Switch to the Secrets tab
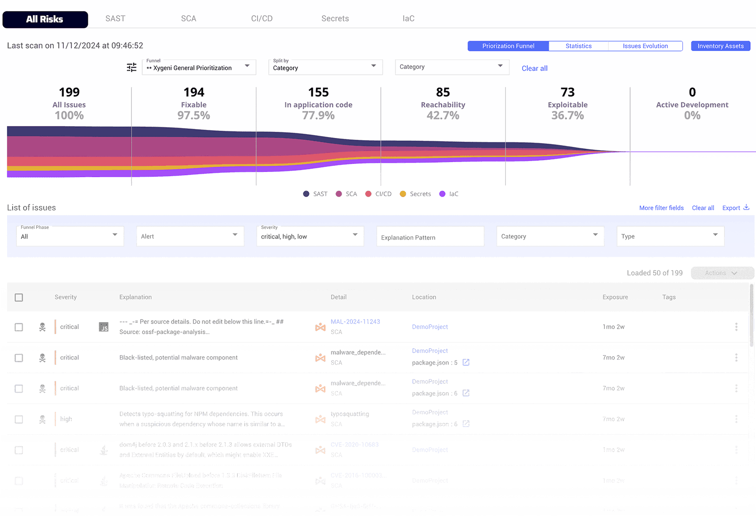This screenshot has width=756, height=532. pos(335,19)
